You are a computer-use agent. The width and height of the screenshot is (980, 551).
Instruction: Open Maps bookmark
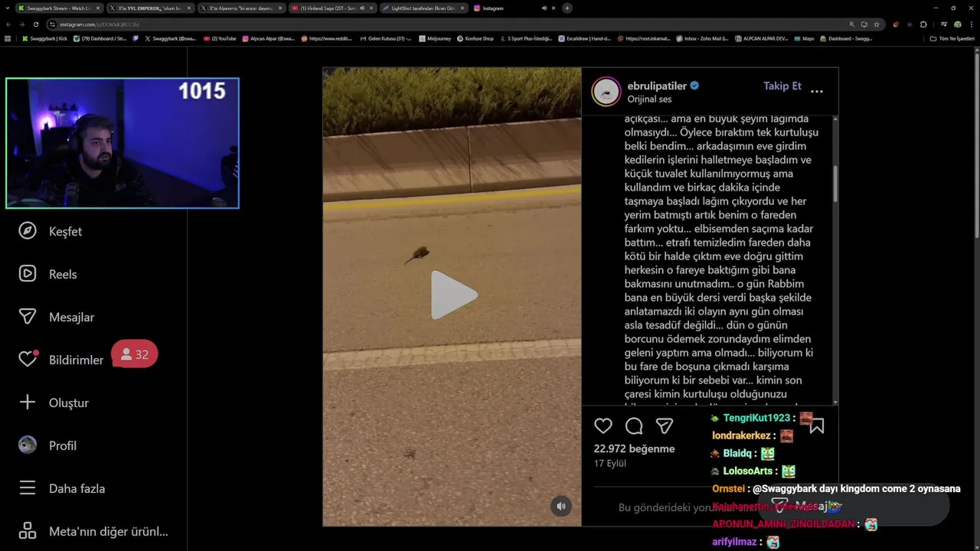point(804,38)
